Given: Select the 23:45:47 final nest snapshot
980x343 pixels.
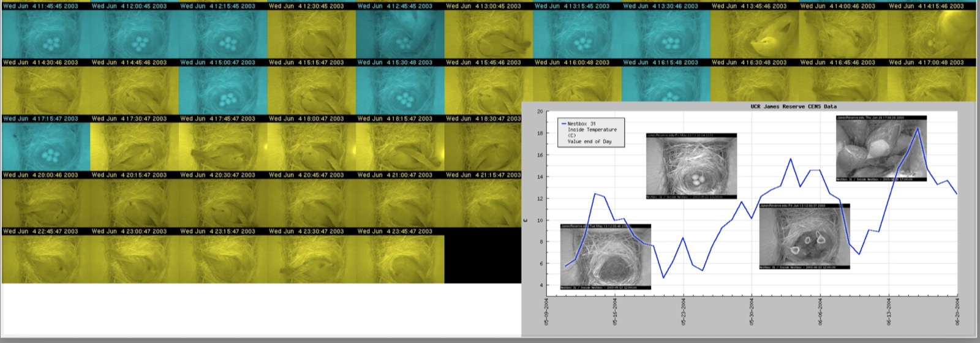Looking at the screenshot, I should [x=400, y=260].
